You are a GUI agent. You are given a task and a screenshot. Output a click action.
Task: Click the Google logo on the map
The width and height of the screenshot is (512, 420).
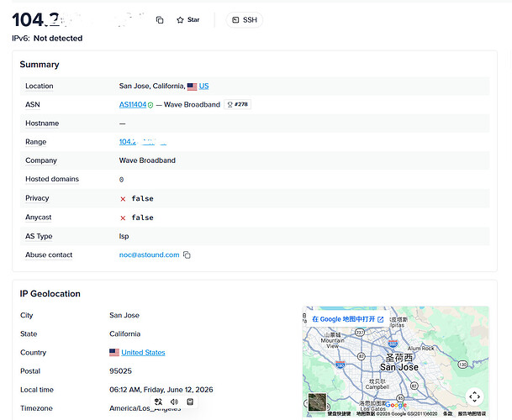(396, 405)
